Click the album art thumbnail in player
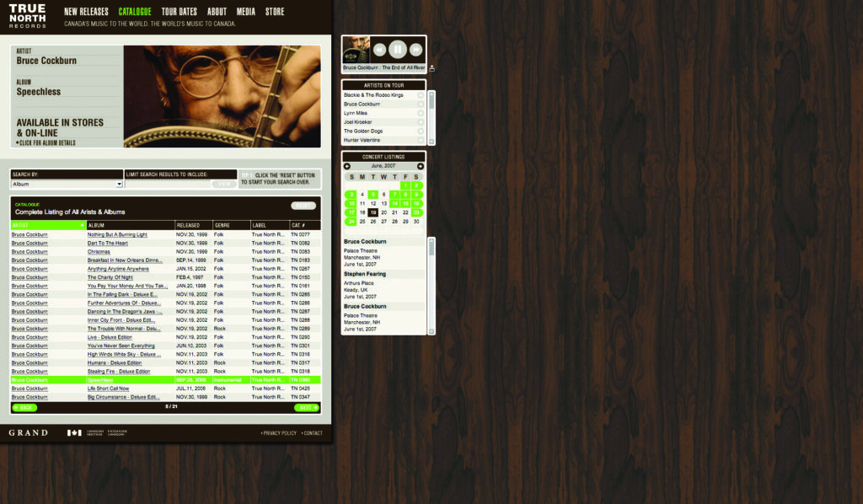The width and height of the screenshot is (863, 504). tap(356, 50)
